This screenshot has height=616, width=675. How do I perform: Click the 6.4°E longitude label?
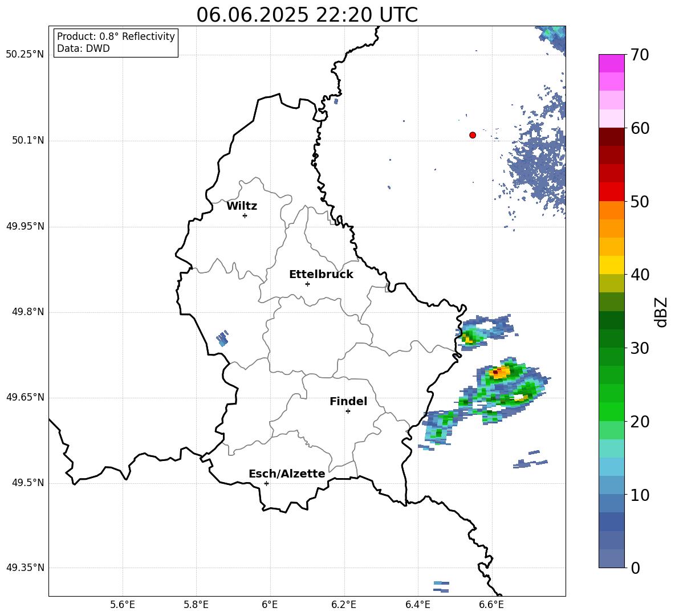tap(417, 605)
